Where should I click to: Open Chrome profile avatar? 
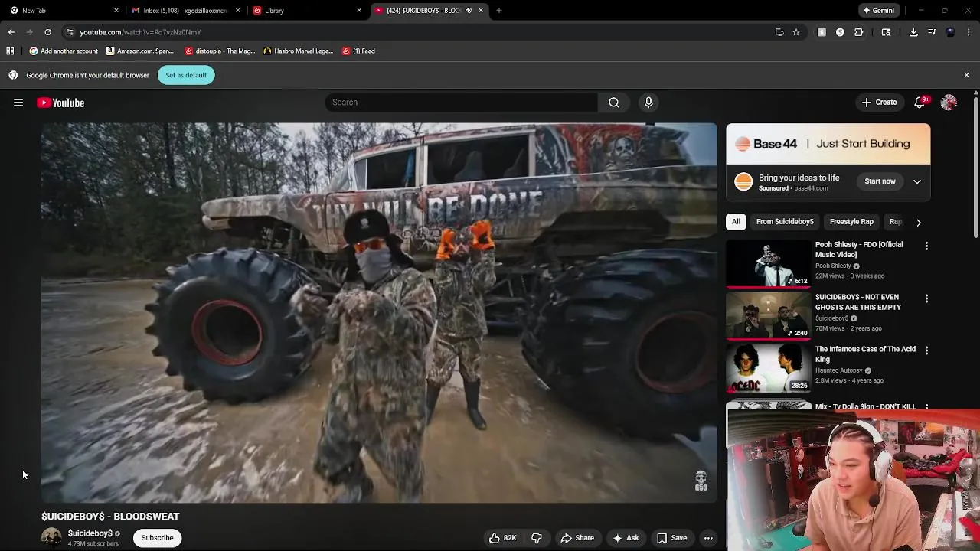pyautogui.click(x=950, y=32)
